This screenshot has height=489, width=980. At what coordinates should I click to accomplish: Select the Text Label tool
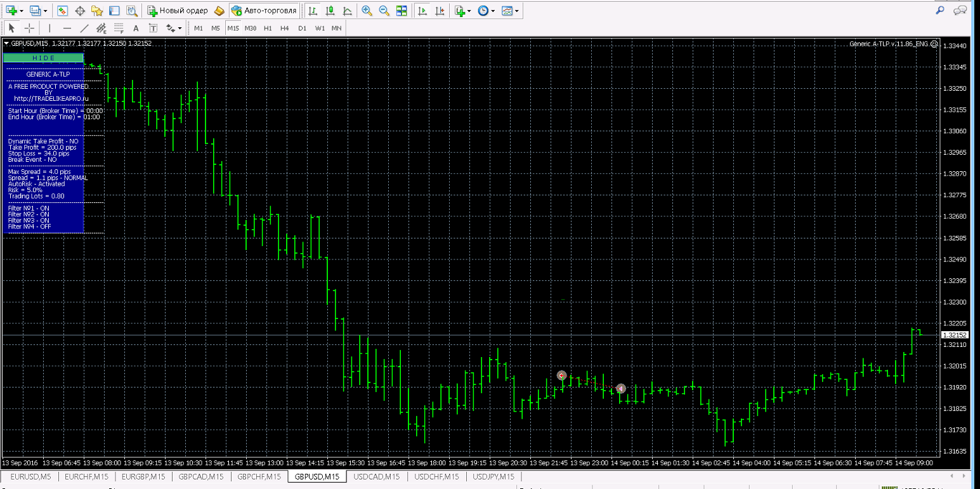point(153,28)
